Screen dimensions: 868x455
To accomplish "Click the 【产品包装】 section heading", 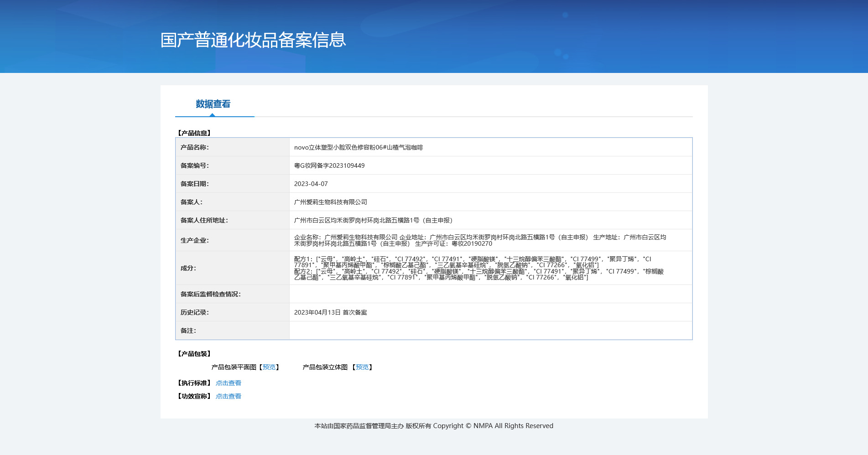I will click(194, 354).
